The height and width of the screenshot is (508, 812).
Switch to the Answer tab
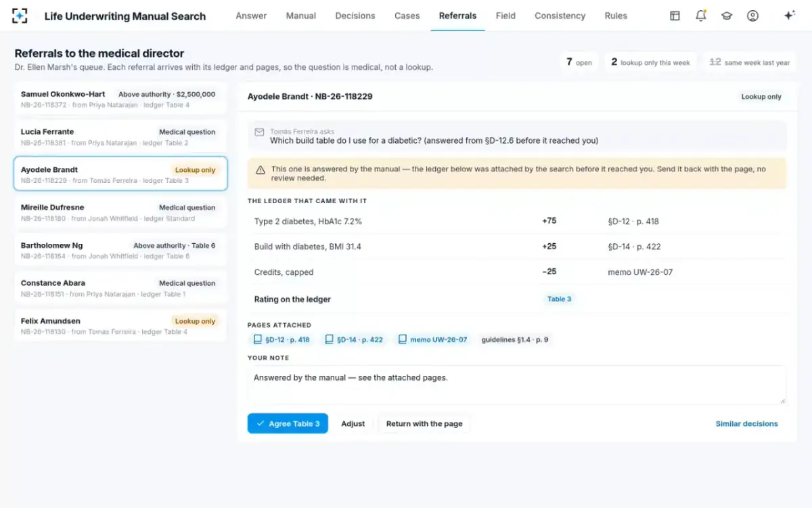[251, 16]
